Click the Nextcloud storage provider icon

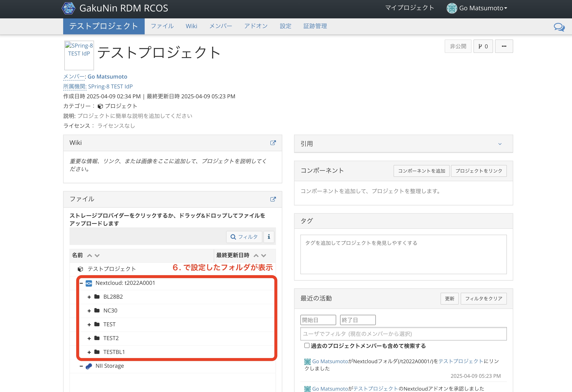point(89,283)
